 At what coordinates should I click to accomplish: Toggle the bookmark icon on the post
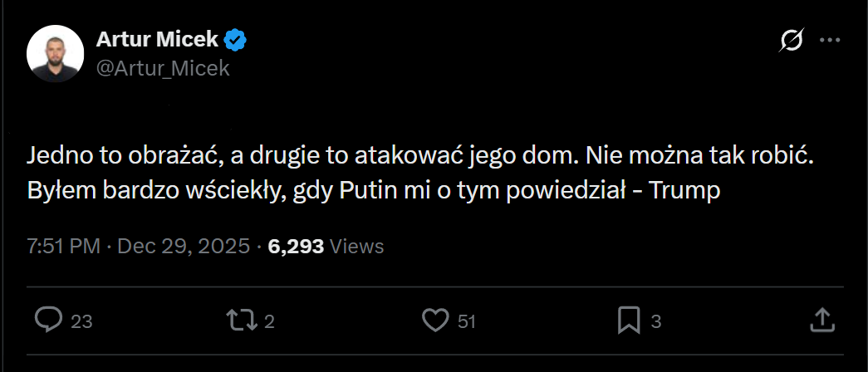(628, 320)
